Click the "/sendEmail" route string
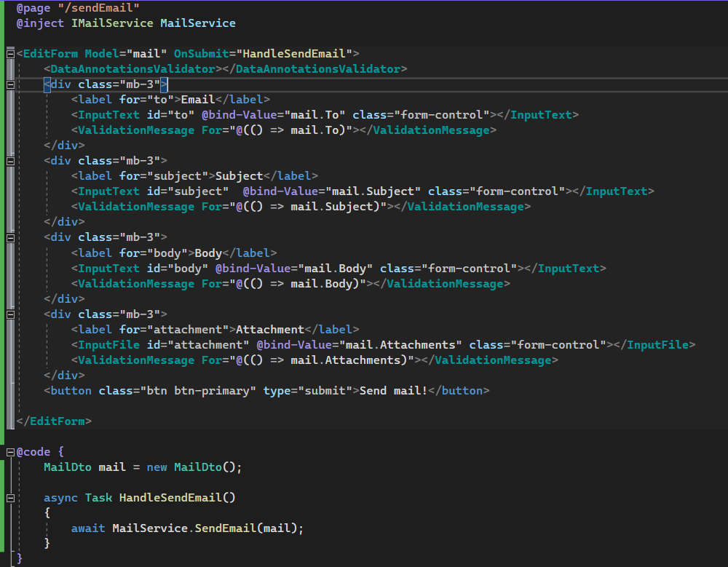The image size is (728, 567). tap(98, 8)
